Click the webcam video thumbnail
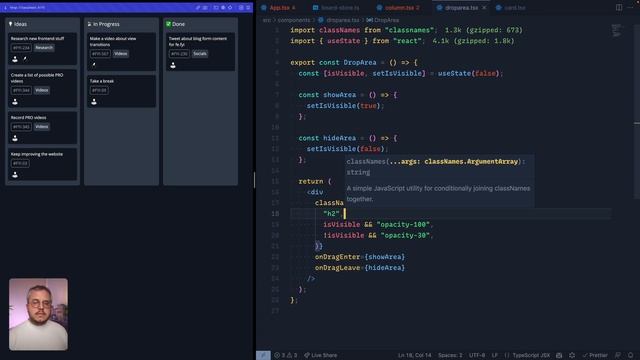640x360 pixels. point(38,314)
